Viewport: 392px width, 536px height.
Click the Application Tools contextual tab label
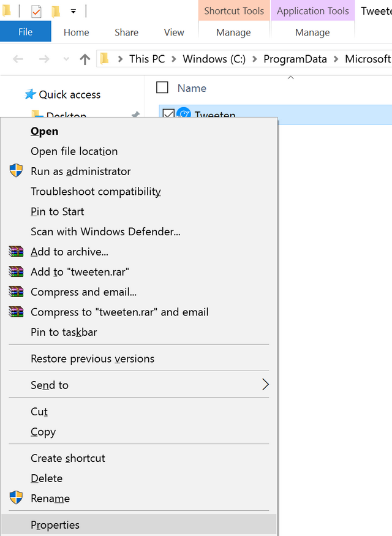tap(313, 11)
